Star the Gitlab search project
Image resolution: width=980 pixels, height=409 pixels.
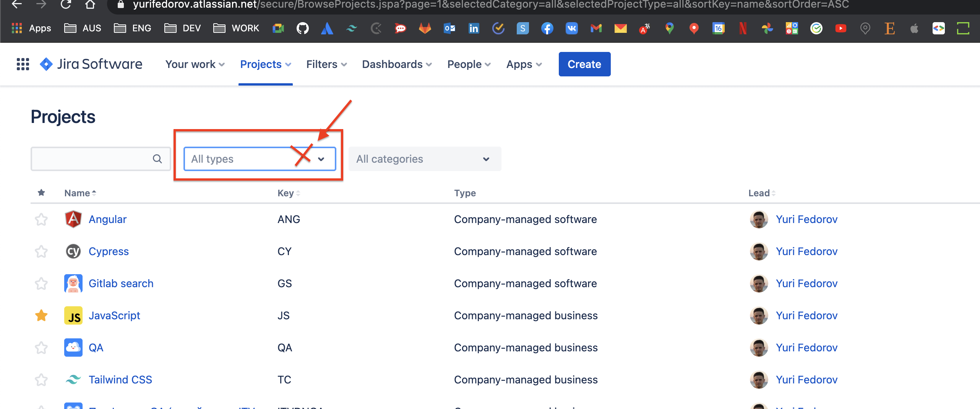[x=41, y=283]
